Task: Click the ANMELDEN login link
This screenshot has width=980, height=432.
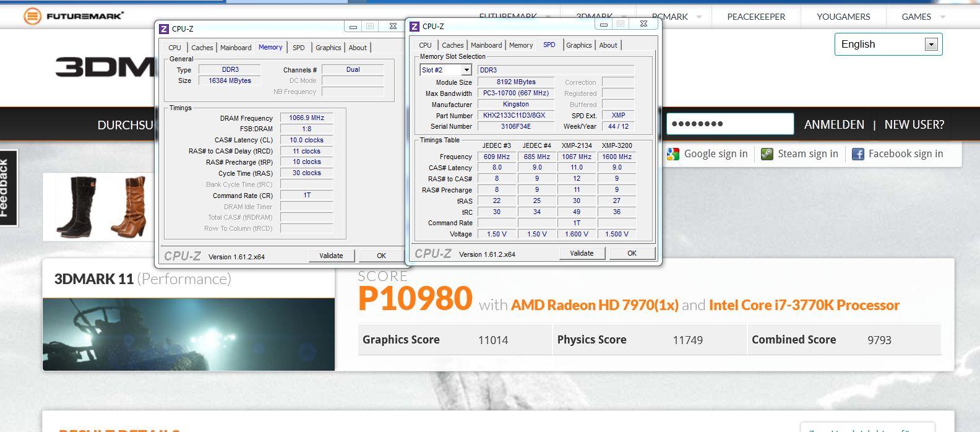Action: click(x=834, y=124)
